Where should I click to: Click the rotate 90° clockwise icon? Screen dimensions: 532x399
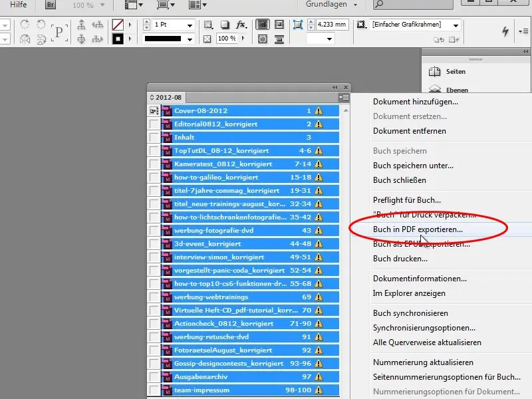click(25, 24)
